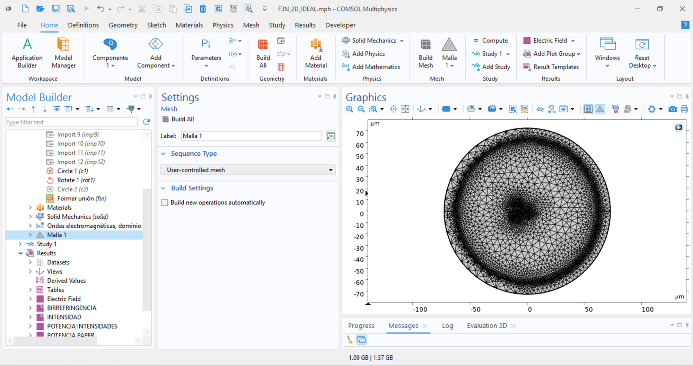Open the Evaluation 2D tab
The image size is (693, 366).
pos(487,326)
